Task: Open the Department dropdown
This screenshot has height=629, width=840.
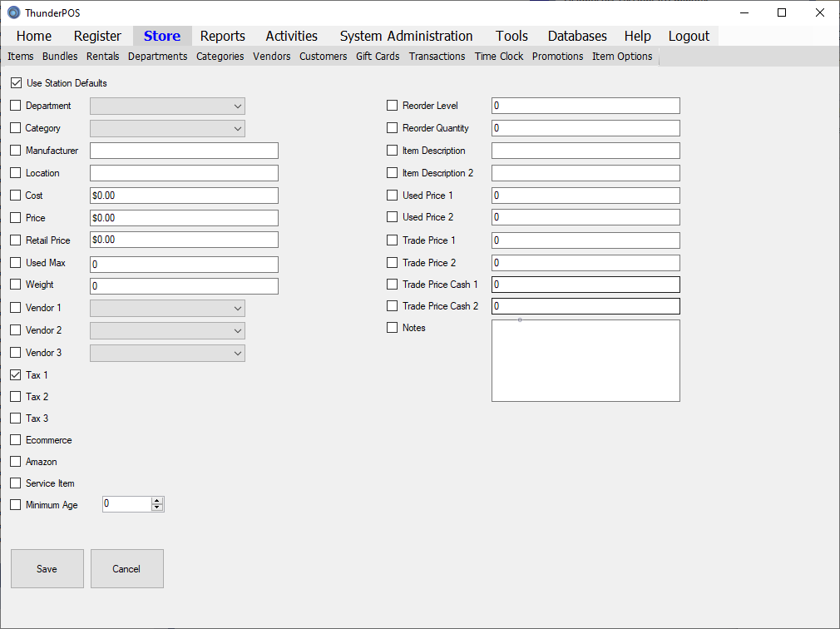Action: pos(167,106)
